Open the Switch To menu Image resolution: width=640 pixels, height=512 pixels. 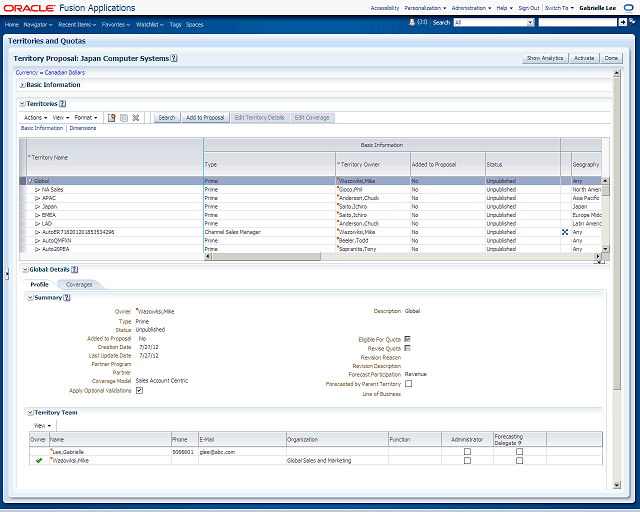click(x=559, y=8)
